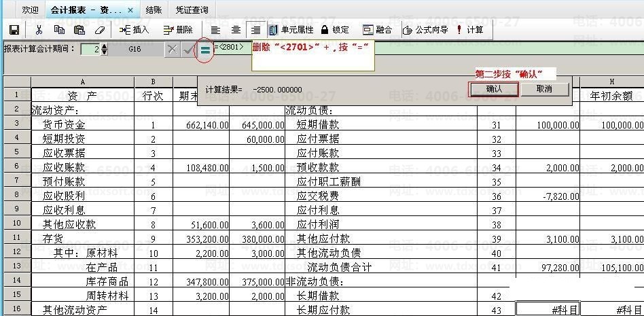The height and width of the screenshot is (316, 644).
Task: Align cell text left
Action: [215, 30]
